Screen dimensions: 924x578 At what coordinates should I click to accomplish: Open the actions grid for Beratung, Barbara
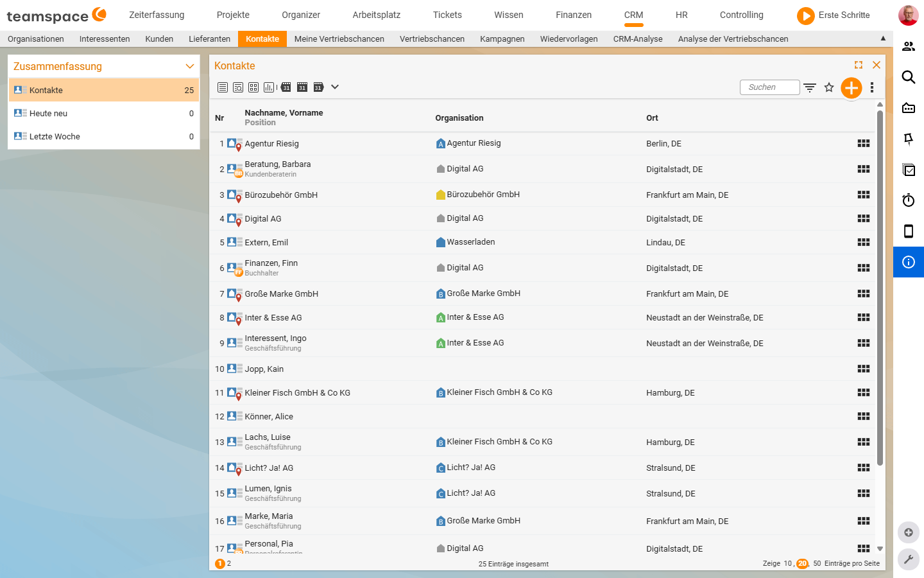(x=864, y=169)
